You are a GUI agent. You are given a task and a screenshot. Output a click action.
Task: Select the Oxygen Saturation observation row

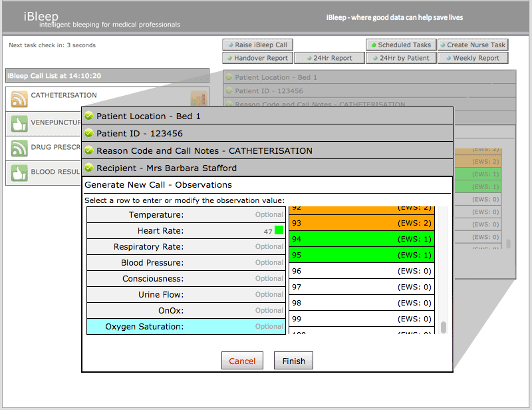[186, 326]
